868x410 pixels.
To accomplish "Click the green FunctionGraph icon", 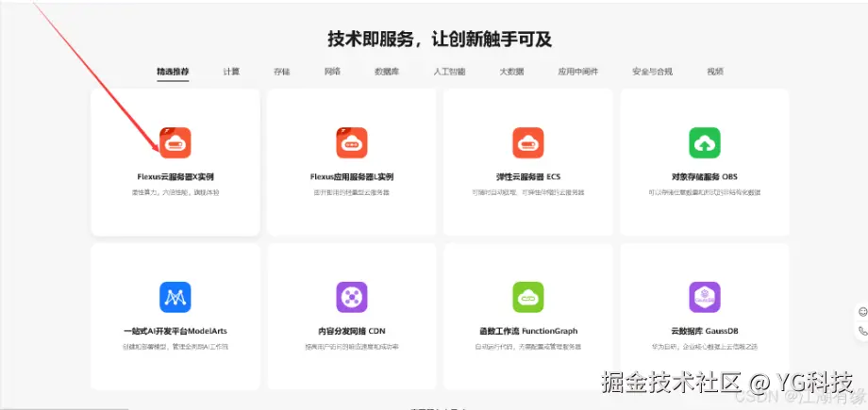I will tap(528, 297).
